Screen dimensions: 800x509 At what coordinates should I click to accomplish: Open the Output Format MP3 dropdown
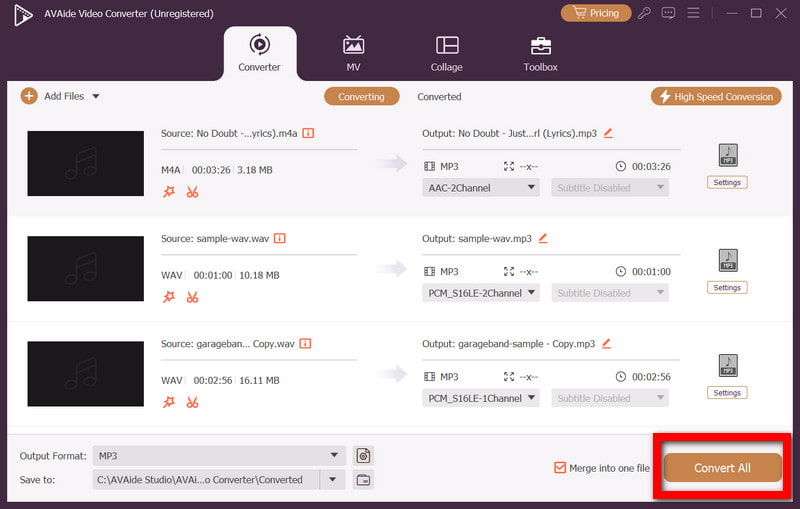219,455
